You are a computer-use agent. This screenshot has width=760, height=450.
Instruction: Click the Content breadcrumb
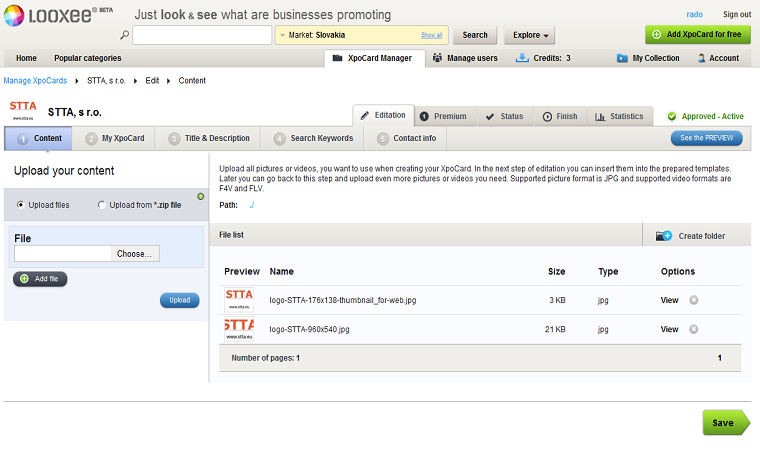coord(192,80)
